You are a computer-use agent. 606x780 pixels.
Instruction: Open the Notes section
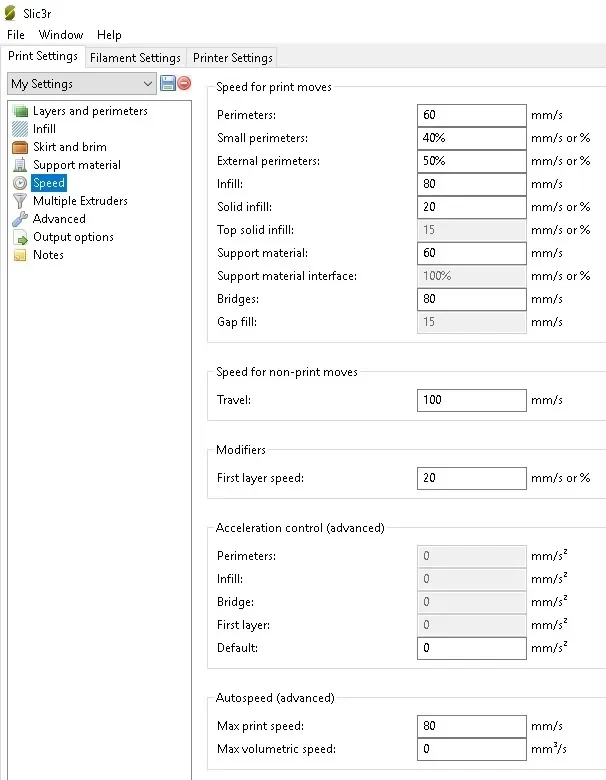coord(48,255)
